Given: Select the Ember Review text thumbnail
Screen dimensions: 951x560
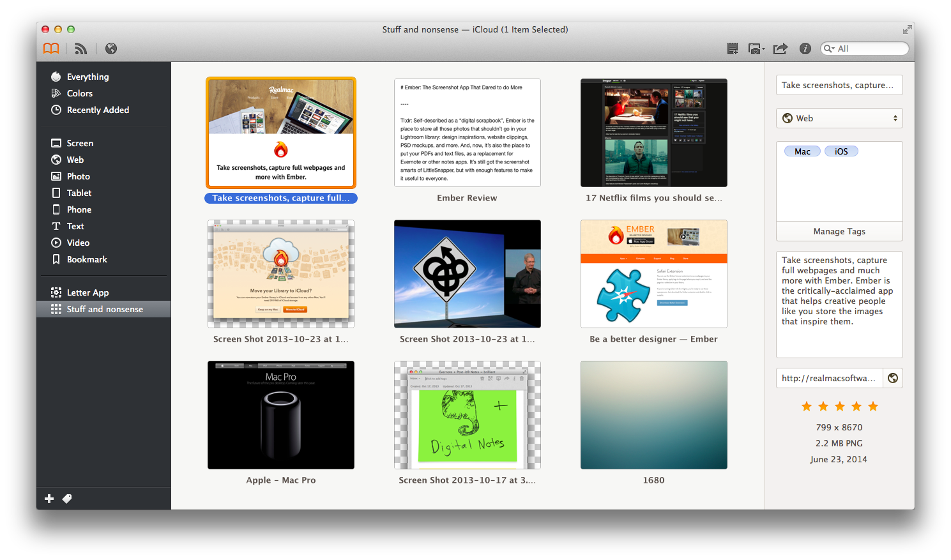Looking at the screenshot, I should click(x=468, y=133).
